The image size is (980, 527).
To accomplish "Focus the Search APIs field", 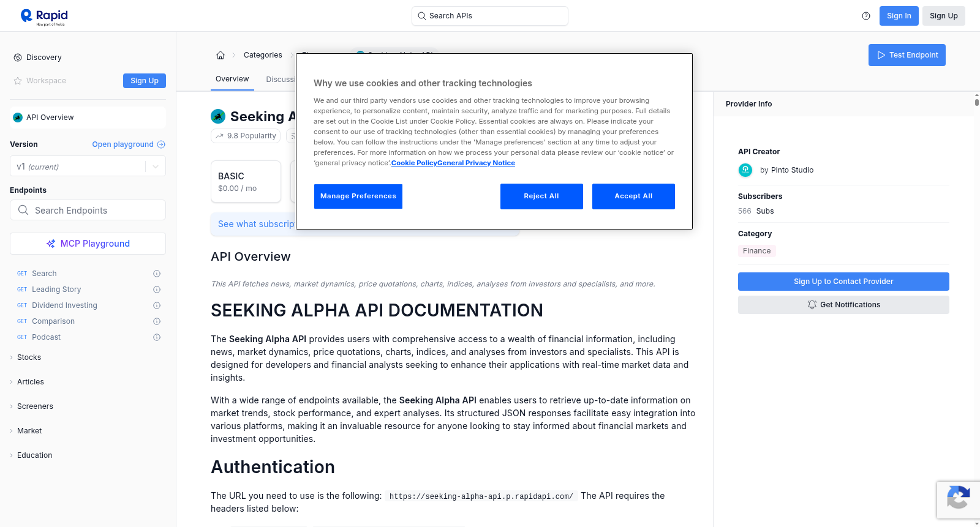I will [x=490, y=16].
